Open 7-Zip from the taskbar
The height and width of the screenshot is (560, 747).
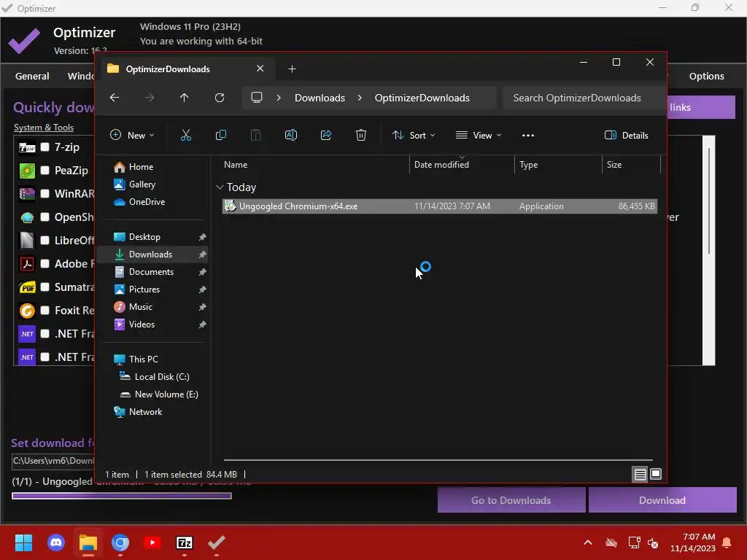(185, 542)
